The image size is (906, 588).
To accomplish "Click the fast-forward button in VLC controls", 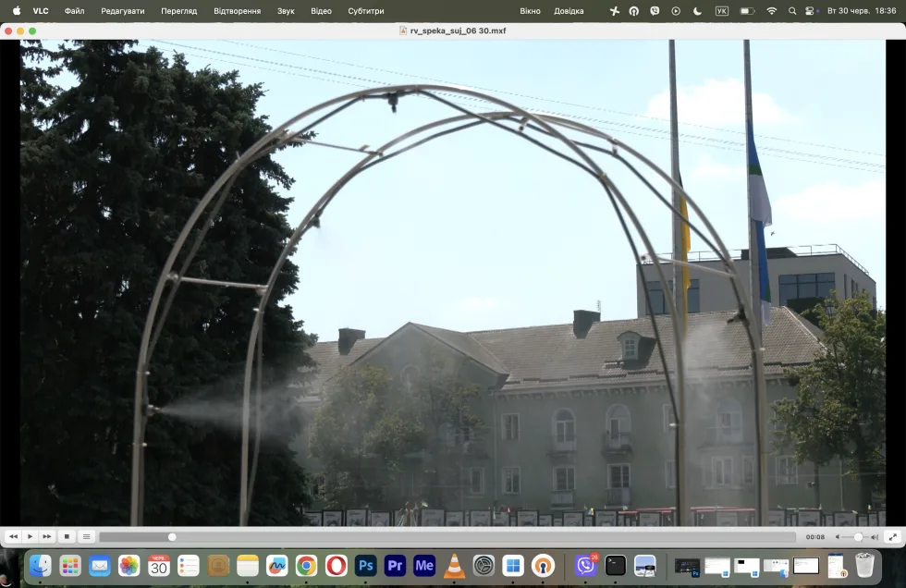I will [47, 536].
